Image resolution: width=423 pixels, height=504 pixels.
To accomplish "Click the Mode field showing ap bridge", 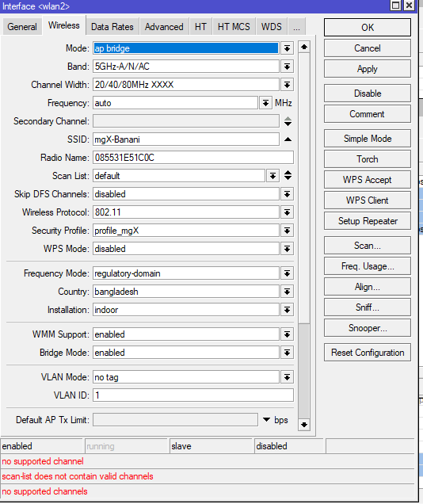I will 186,48.
